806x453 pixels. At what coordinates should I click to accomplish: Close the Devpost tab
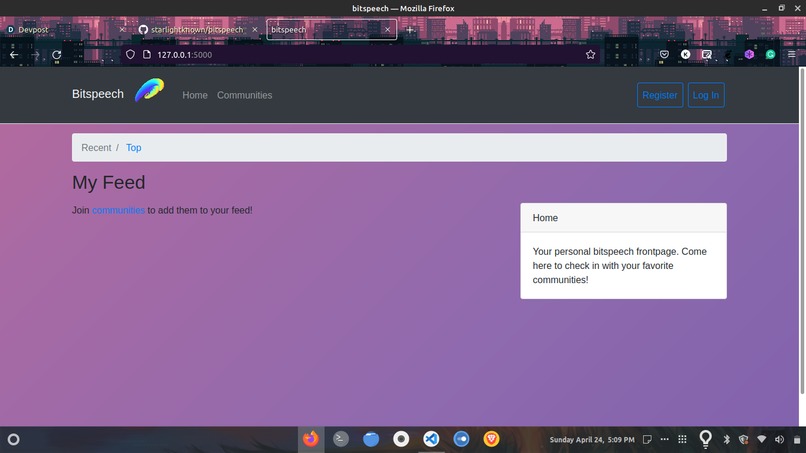122,30
